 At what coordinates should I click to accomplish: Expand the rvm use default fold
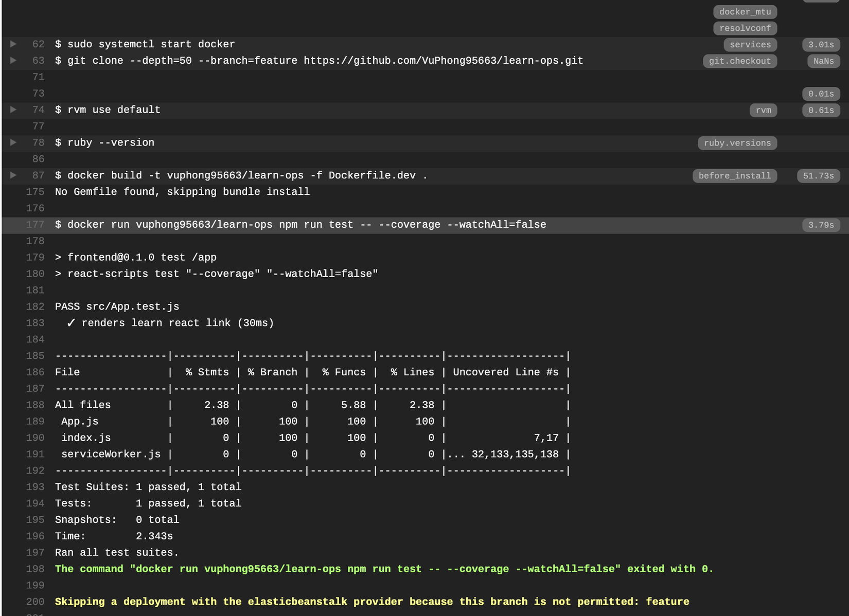click(x=13, y=110)
